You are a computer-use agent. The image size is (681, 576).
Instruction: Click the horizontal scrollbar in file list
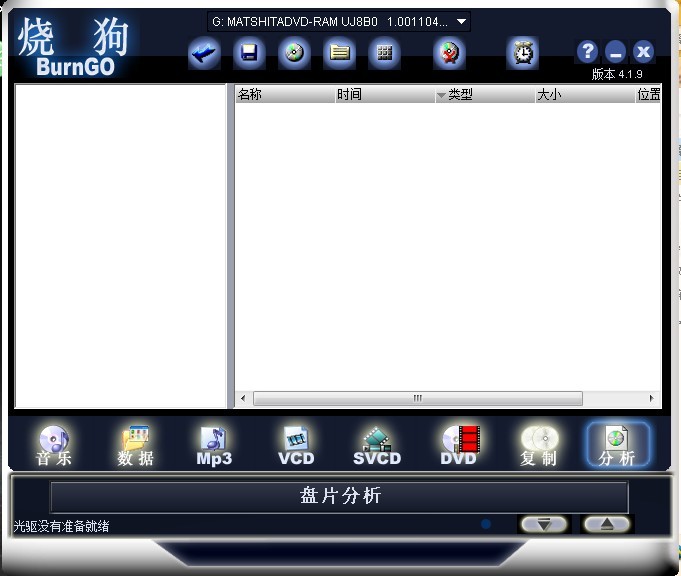(417, 398)
